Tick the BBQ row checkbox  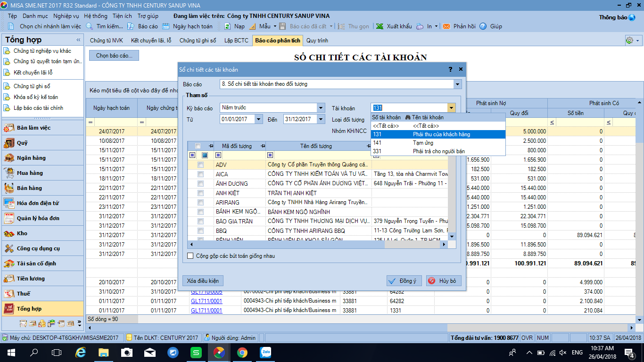tap(201, 231)
